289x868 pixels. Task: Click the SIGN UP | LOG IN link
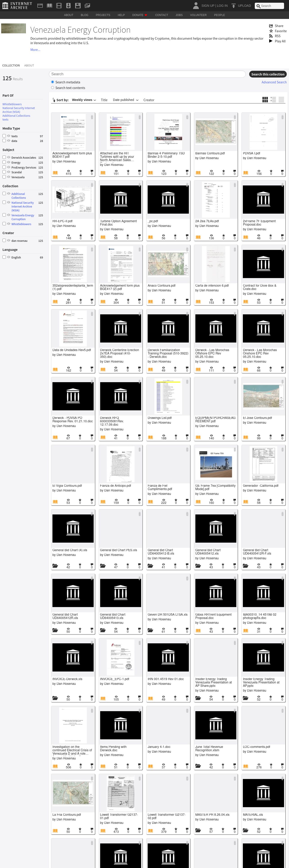[x=214, y=6]
